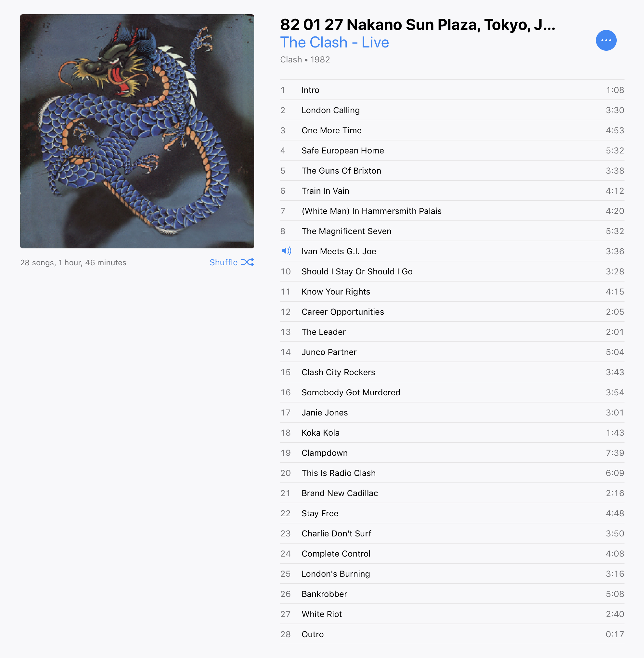Viewport: 644px width, 658px height.
Task: Play Should I Stay Or Should I Go
Action: pos(452,271)
